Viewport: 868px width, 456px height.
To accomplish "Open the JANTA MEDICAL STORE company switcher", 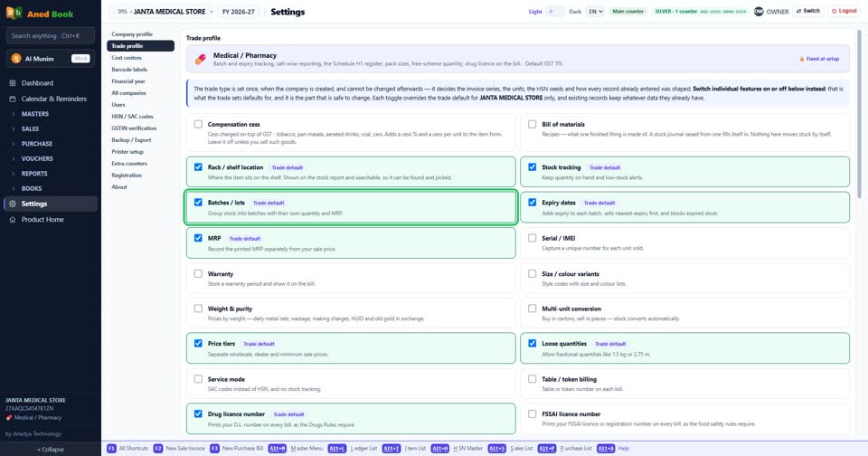I will [x=162, y=12].
